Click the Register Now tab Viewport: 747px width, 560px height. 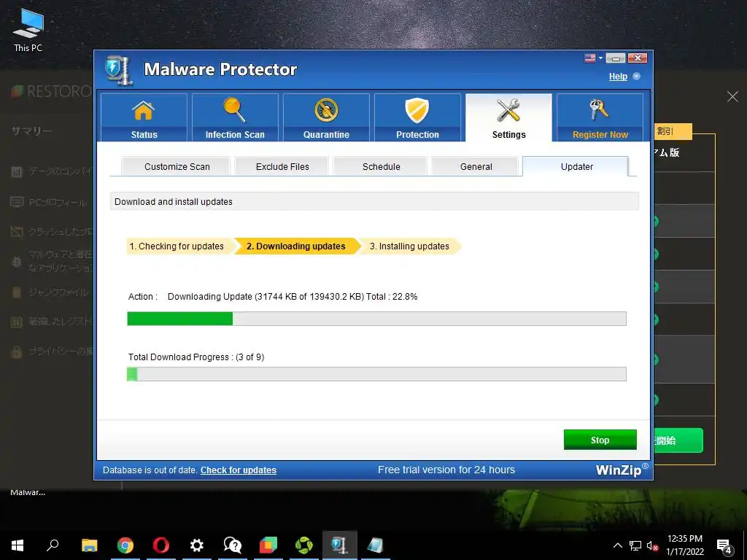(600, 117)
